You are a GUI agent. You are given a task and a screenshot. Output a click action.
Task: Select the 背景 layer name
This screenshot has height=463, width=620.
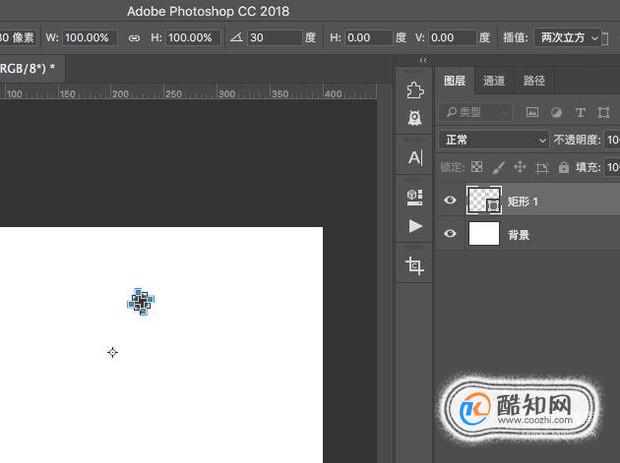pos(518,235)
